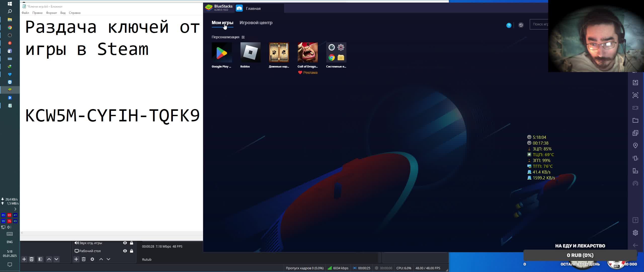The height and width of the screenshot is (272, 644).
Task: Open the Roblox game icon
Action: pyautogui.click(x=250, y=52)
